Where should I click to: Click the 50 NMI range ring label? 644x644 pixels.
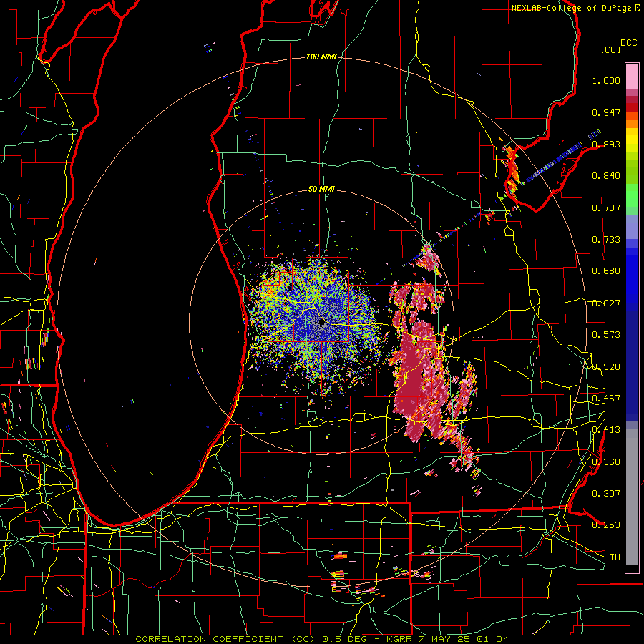click(321, 189)
